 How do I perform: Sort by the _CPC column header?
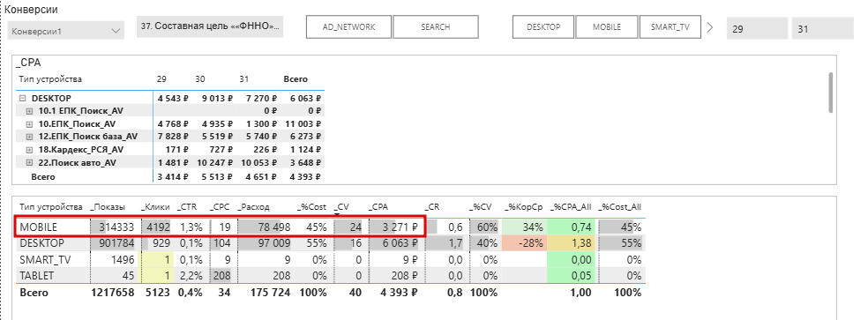click(x=221, y=207)
